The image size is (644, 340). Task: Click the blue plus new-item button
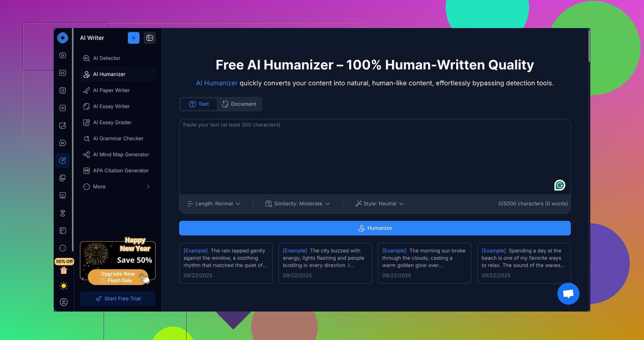point(133,38)
